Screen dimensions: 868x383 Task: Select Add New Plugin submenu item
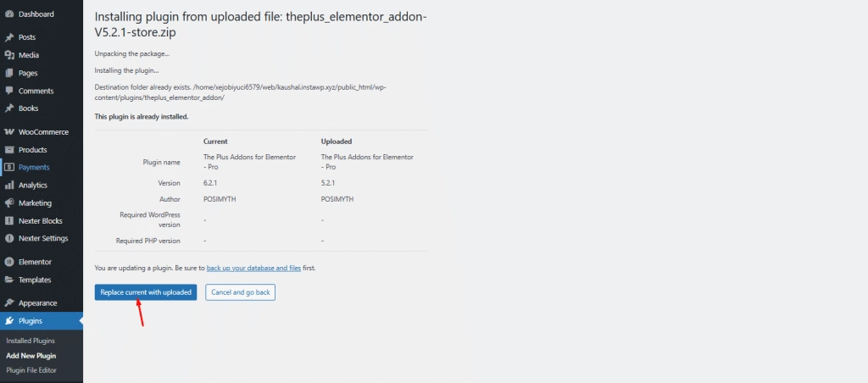31,355
